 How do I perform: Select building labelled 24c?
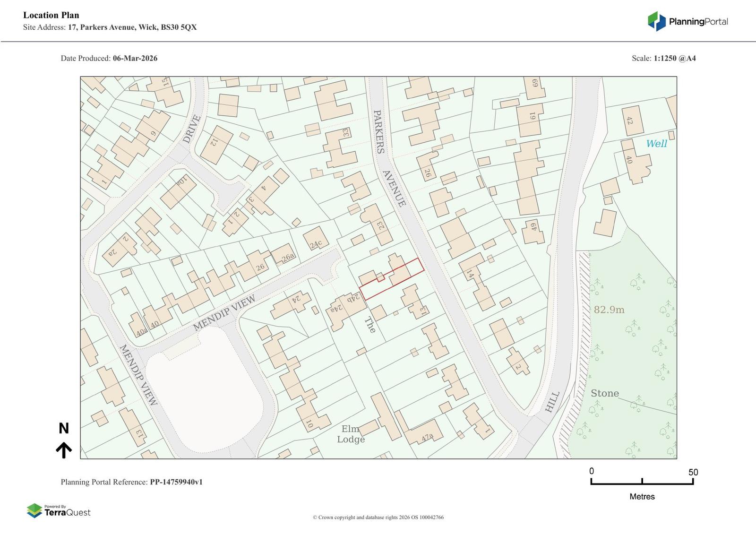316,239
